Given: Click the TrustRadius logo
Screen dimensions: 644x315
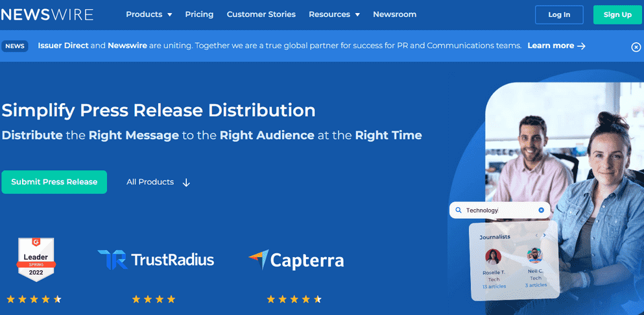Looking at the screenshot, I should pos(156,260).
